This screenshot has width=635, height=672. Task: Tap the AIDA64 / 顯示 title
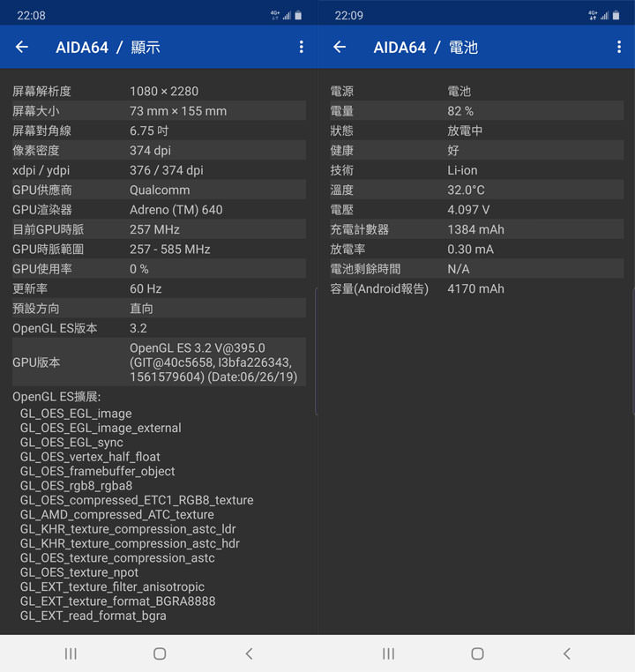108,47
